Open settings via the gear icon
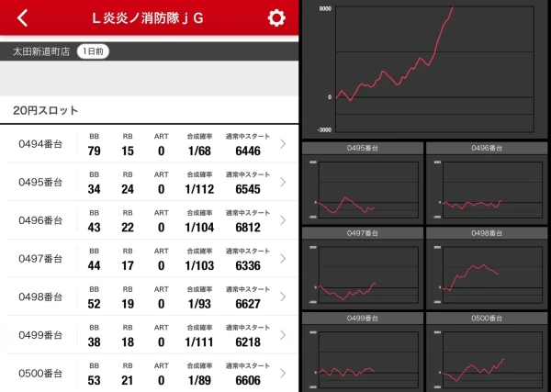The image size is (551, 392). [x=275, y=18]
